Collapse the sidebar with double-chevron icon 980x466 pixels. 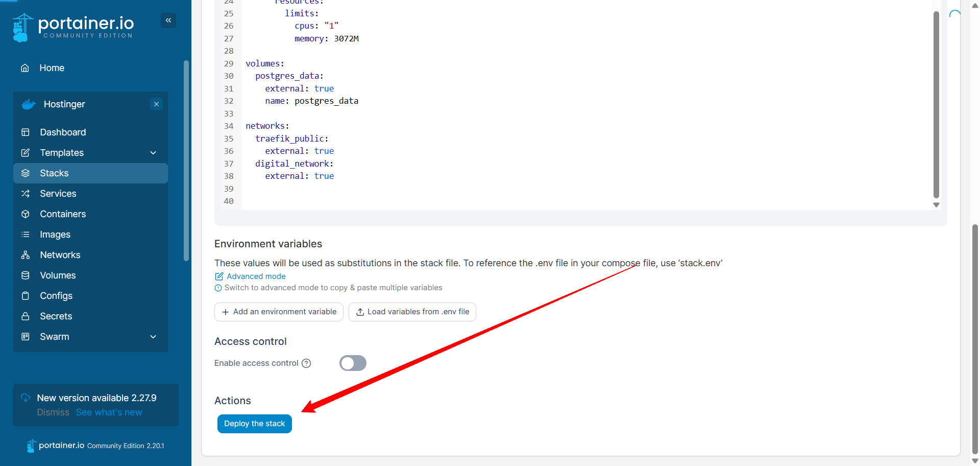click(168, 20)
